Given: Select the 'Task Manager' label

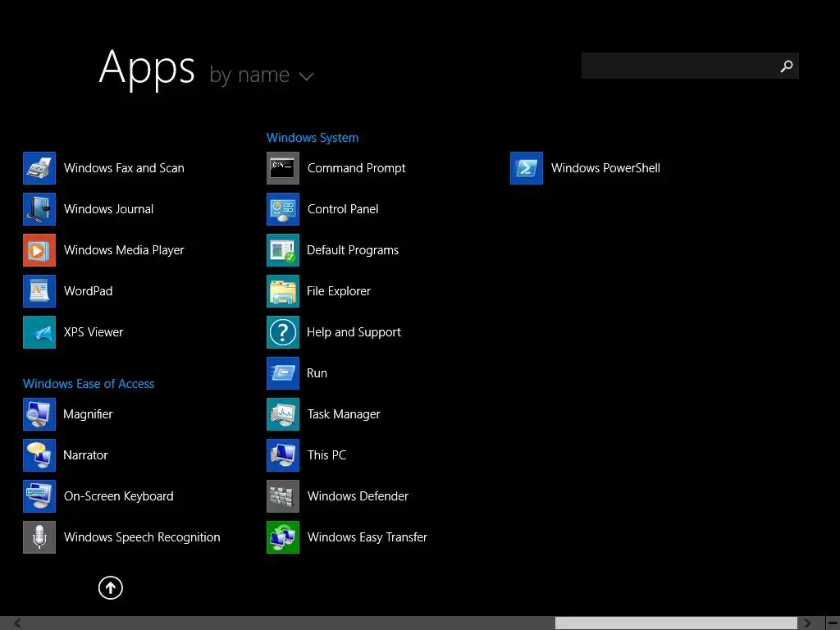Looking at the screenshot, I should [344, 414].
